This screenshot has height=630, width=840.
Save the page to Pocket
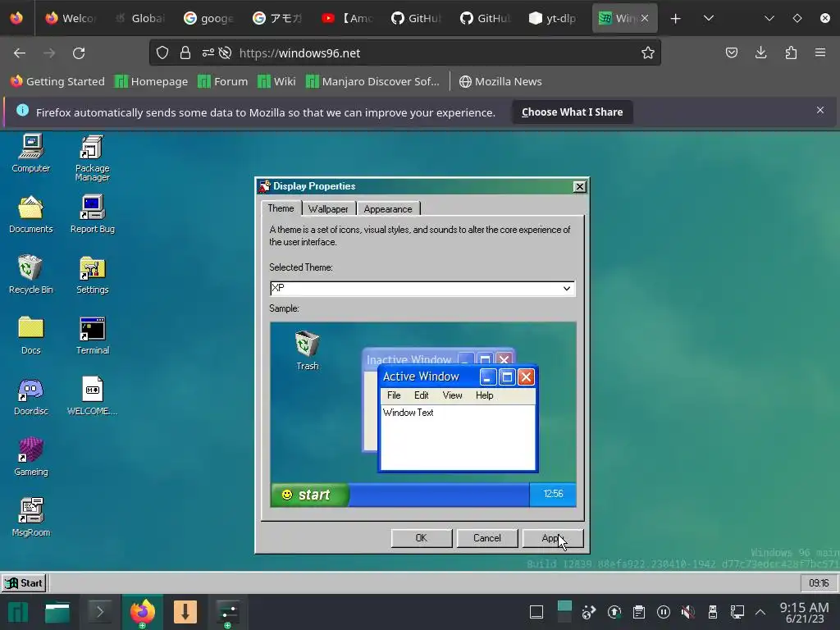[731, 52]
